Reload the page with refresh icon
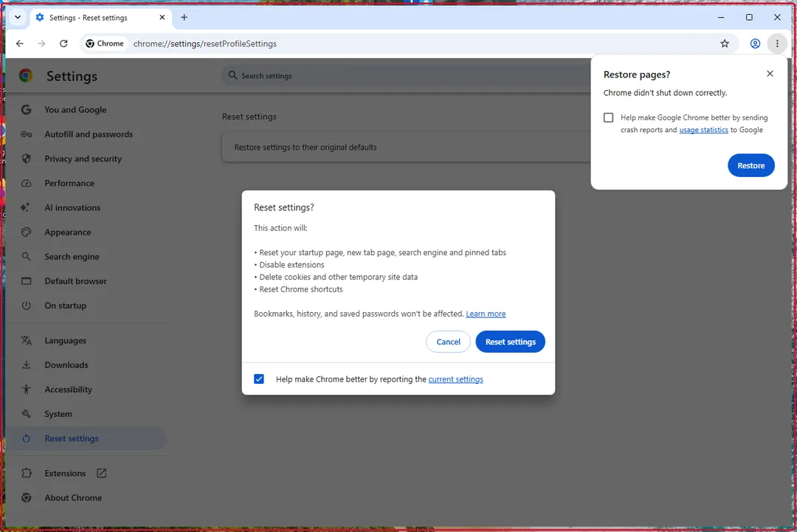797x532 pixels. (63, 44)
